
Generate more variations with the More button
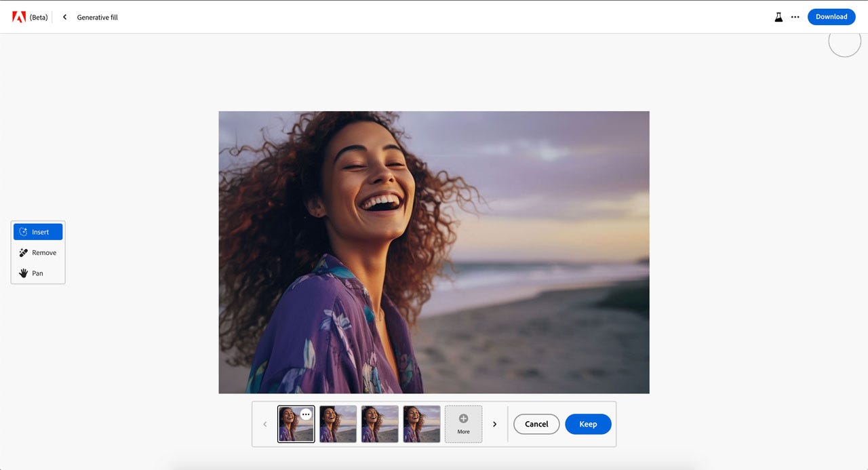[463, 423]
